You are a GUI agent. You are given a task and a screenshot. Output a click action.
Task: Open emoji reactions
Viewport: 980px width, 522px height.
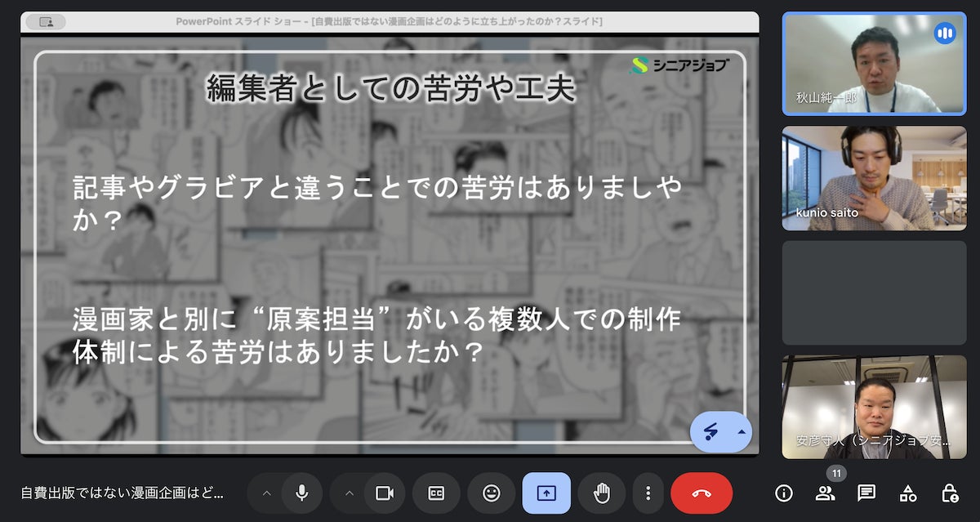[491, 493]
